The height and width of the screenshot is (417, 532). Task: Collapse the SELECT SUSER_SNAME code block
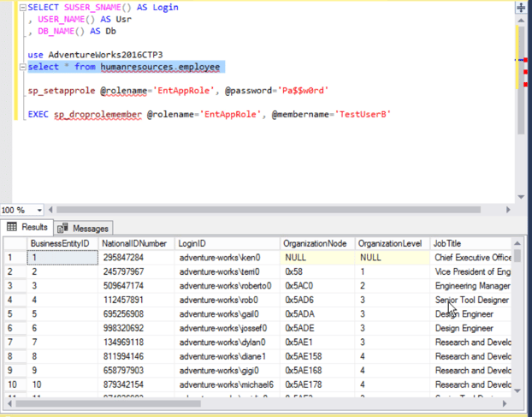click(x=21, y=8)
